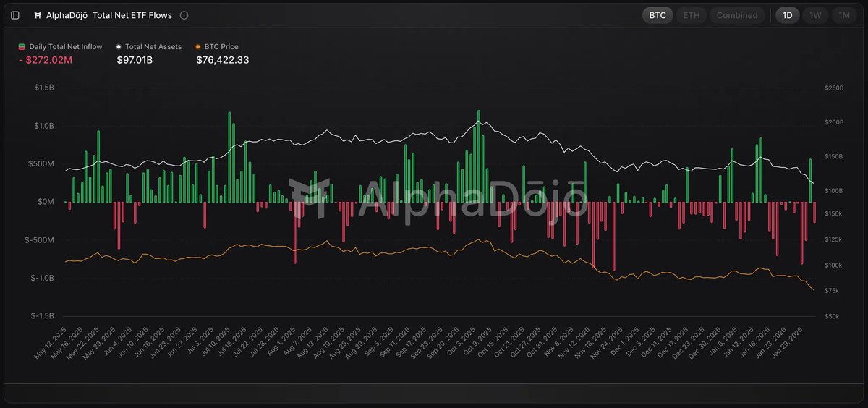Viewport: 868px width, 408px height.
Task: Click the $0M left axis label
Action: point(46,202)
